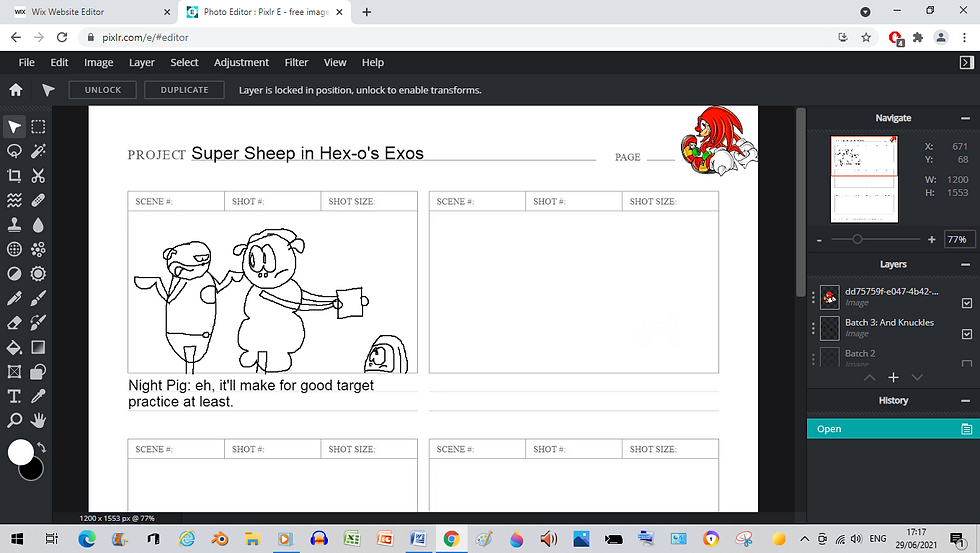Select the Zoom magnifier tool
Screen dimensions: 980x553
coord(14,421)
